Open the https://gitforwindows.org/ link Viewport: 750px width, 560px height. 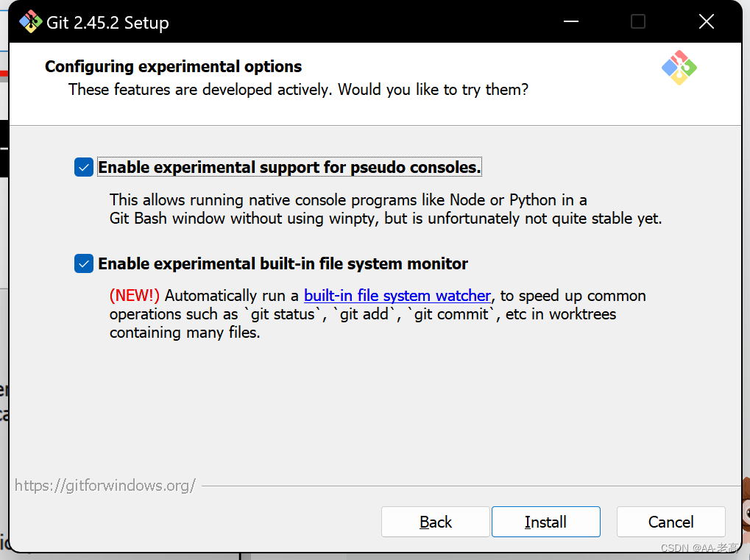[x=105, y=486]
